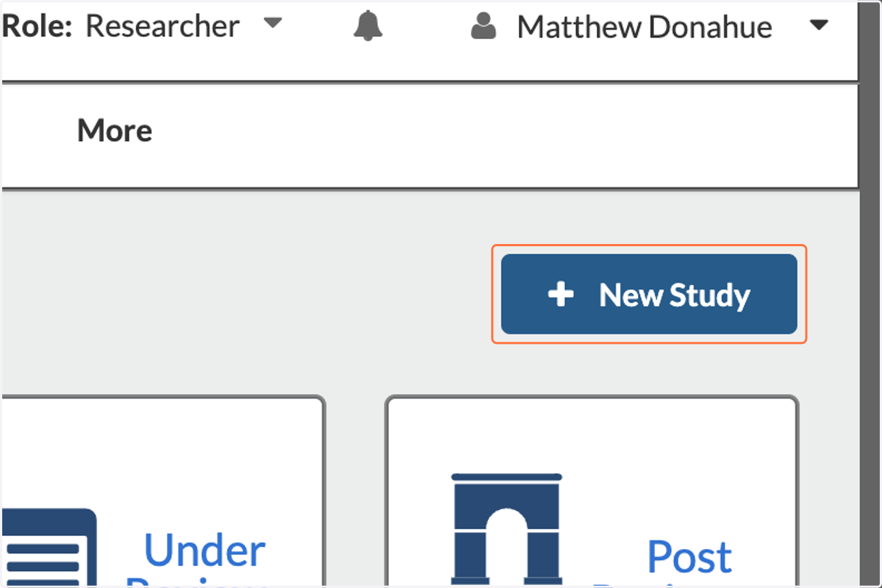This screenshot has width=882, height=588.
Task: Click the Post Review arch icon
Action: click(506, 529)
